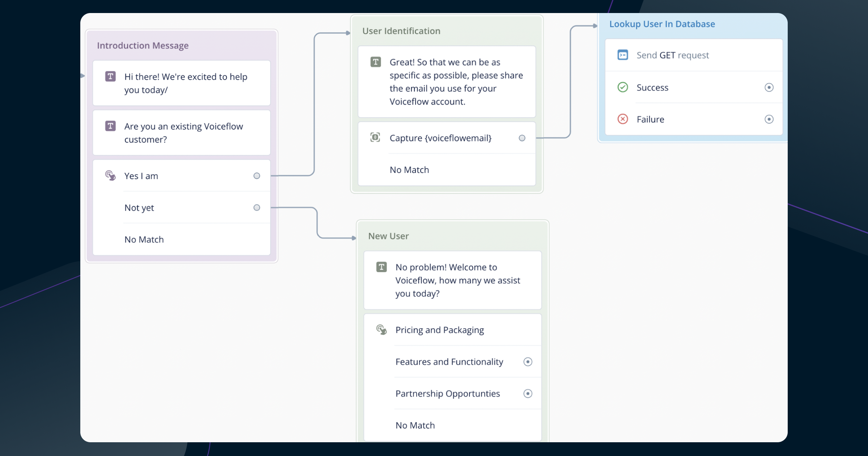The width and height of the screenshot is (868, 456).
Task: Click the API icon next to Send GET request
Action: click(622, 55)
